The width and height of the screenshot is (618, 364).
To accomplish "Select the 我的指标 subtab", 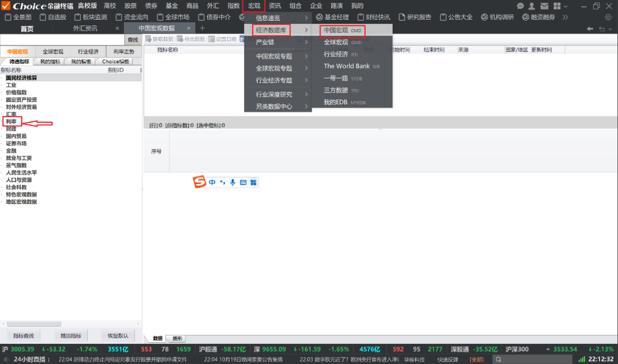I will [x=50, y=62].
